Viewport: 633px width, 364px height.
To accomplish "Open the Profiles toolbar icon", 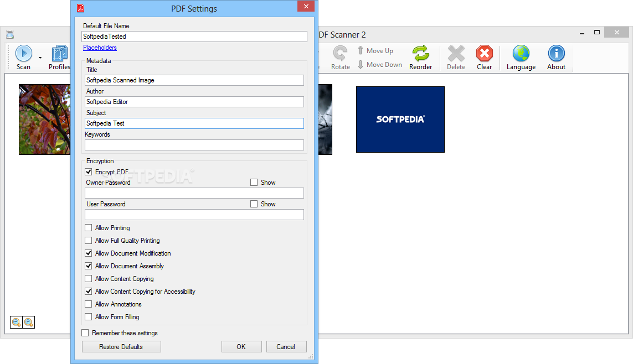I will click(x=59, y=53).
